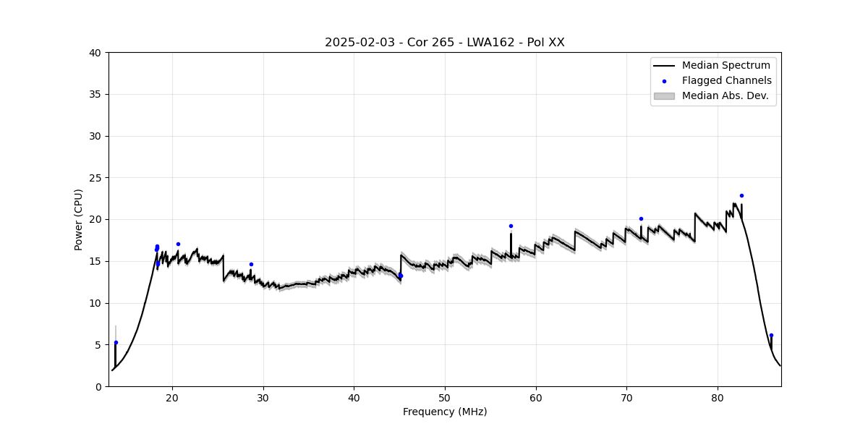Click the Median Spectrum legend text
This screenshot has width=868, height=434.
[726, 66]
